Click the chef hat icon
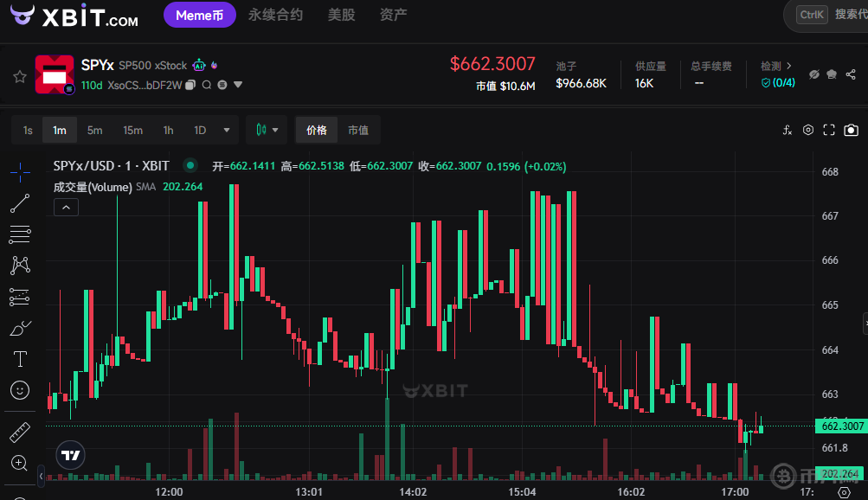The image size is (868, 500). click(x=832, y=74)
